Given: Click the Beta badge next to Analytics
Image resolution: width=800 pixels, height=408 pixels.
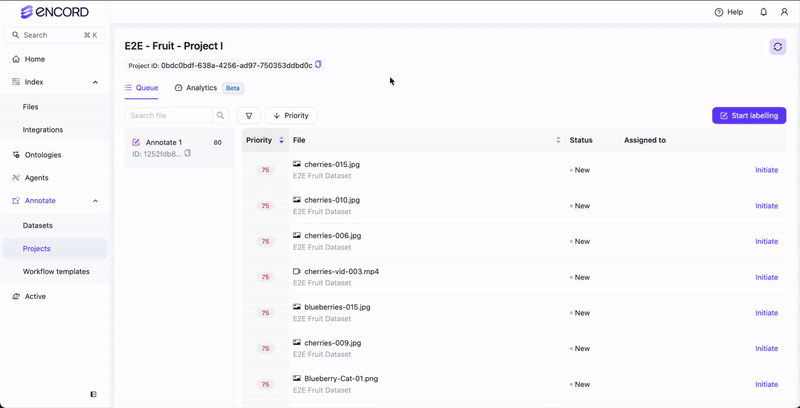Looking at the screenshot, I should click(x=233, y=88).
